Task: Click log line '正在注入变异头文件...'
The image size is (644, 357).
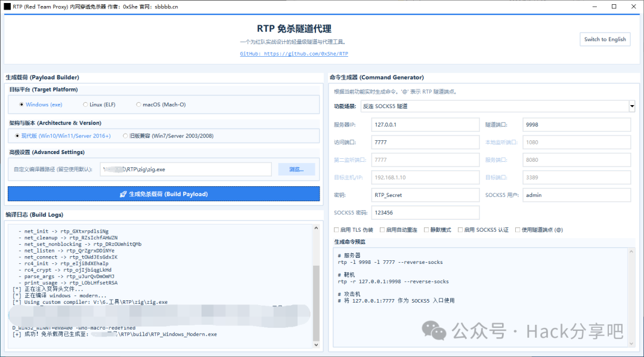Action: point(48,290)
